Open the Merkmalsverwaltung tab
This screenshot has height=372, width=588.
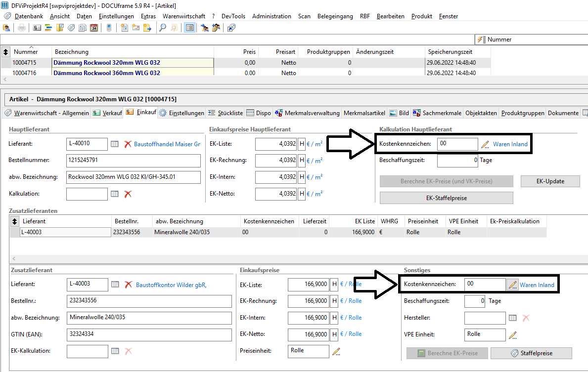[307, 113]
